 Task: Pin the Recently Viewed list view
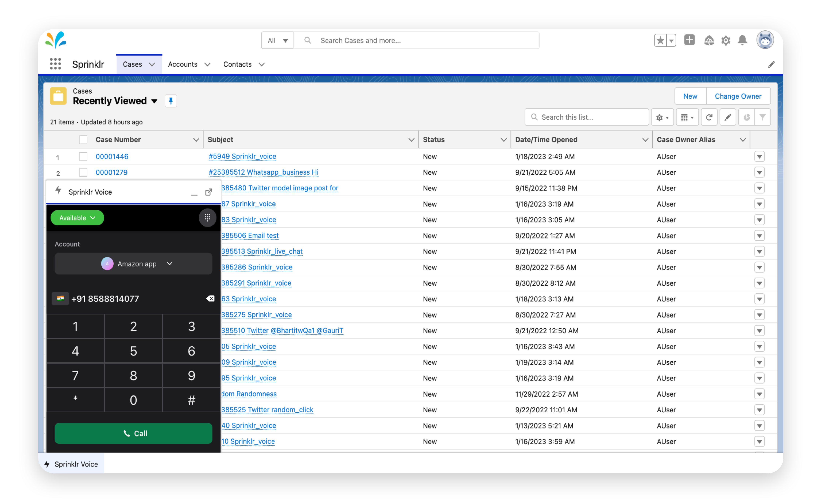tap(171, 101)
